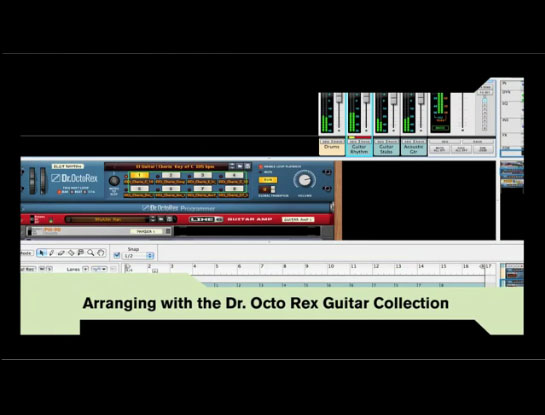Open the Snap value 1/2 dropdown
This screenshot has height=415, width=545.
[x=139, y=256]
